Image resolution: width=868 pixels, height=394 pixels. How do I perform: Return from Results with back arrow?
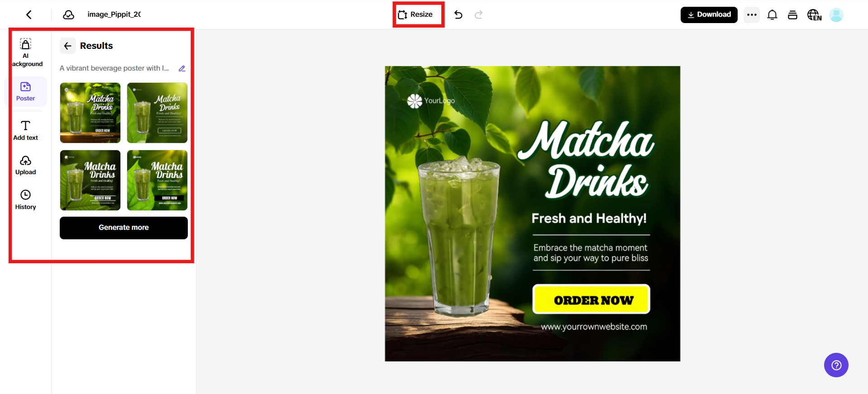[x=68, y=46]
